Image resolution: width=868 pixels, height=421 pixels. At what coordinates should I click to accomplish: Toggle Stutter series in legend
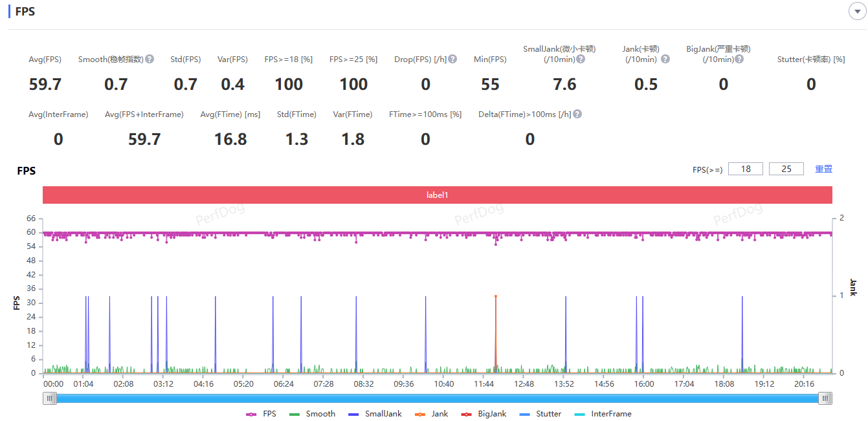[540, 414]
